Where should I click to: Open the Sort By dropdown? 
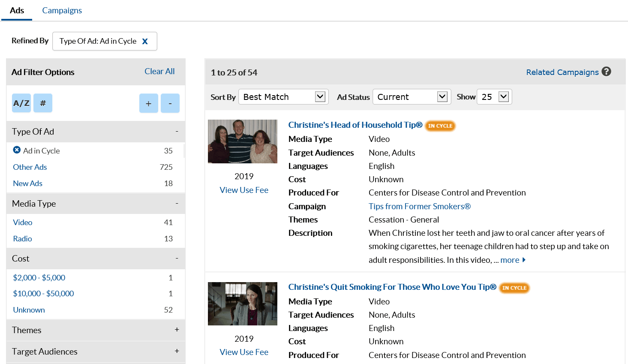coord(283,97)
